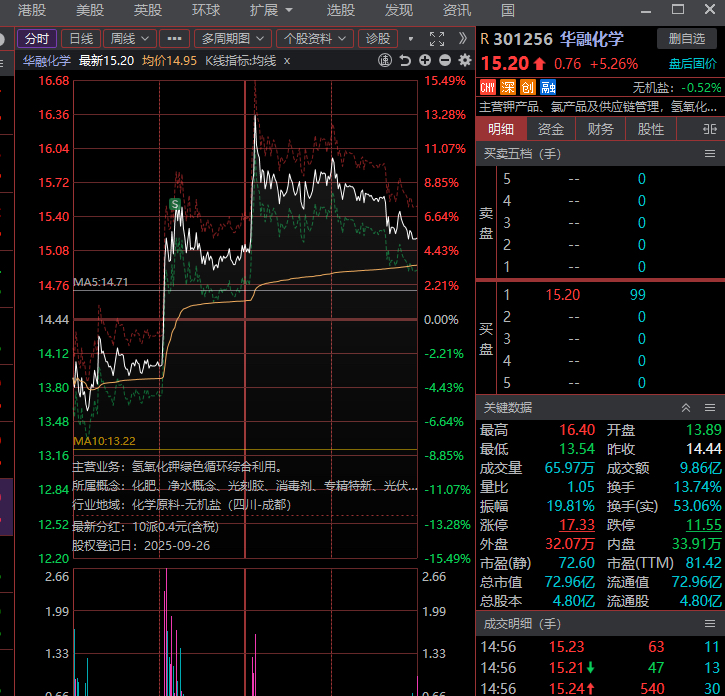Switch to 日线 daily chart view
725x696 pixels.
pyautogui.click(x=81, y=39)
